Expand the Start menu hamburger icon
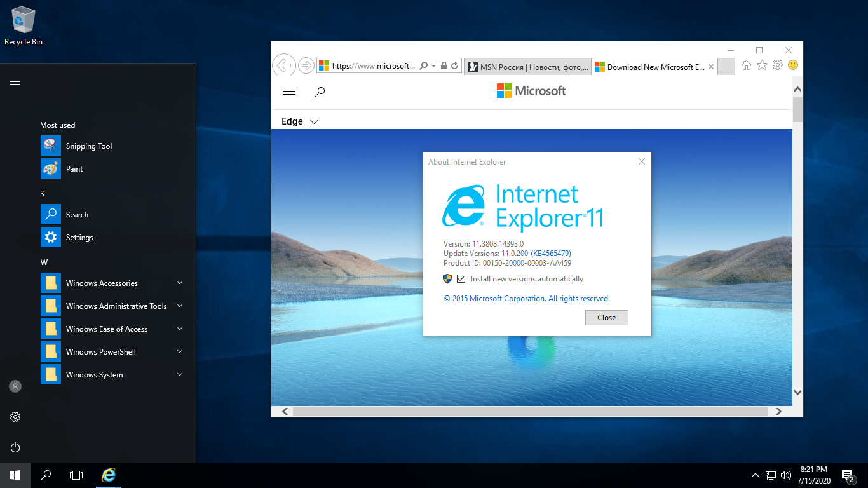 click(15, 81)
